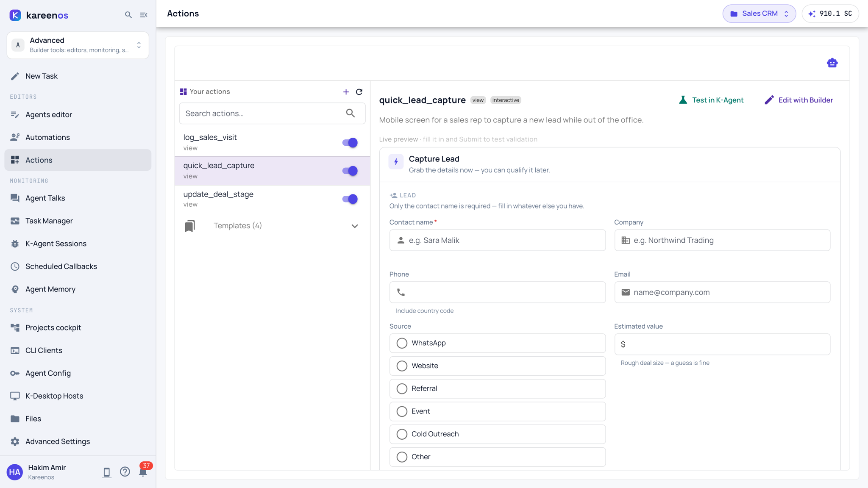The image size is (868, 488).
Task: Select the Event source radio
Action: (x=497, y=411)
